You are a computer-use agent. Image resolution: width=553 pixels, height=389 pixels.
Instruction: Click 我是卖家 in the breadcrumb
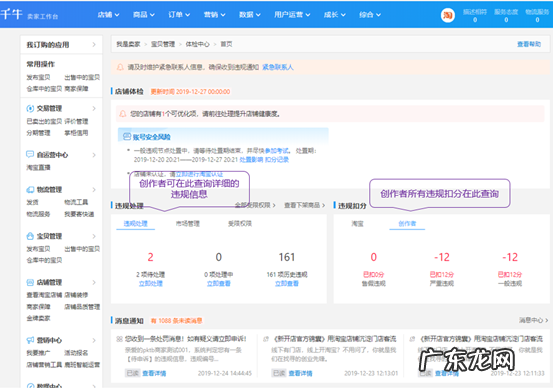(128, 44)
